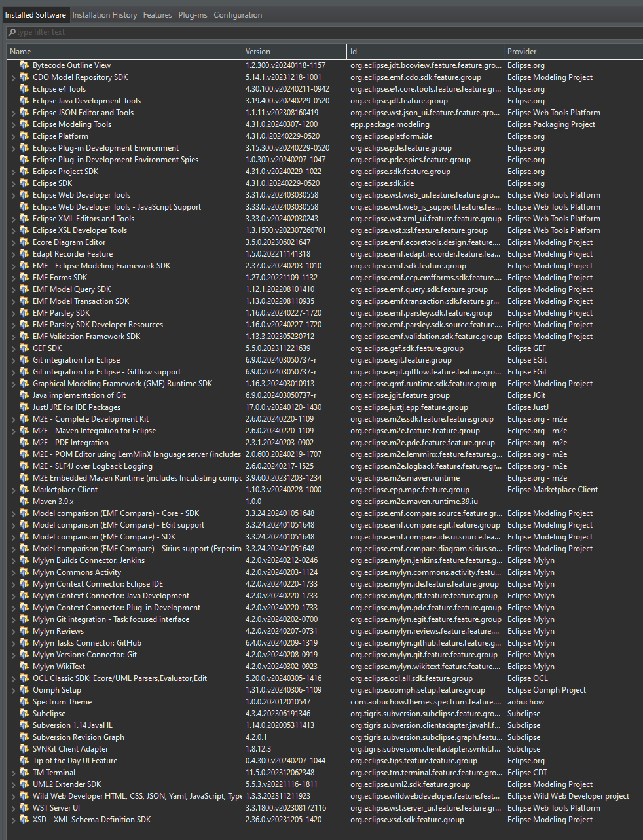This screenshot has height=840, width=643.
Task: Expand the EMF Forms SDK row
Action: pos(13,278)
